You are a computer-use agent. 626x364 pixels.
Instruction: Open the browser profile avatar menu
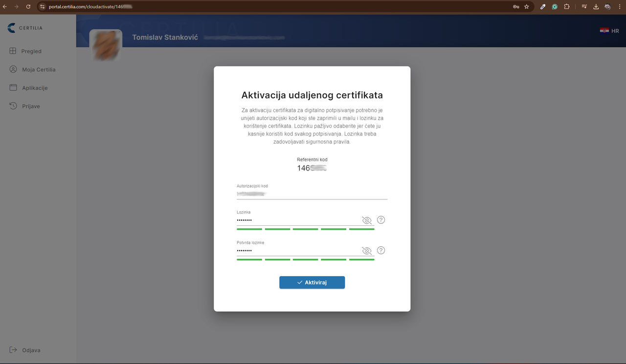click(x=607, y=6)
